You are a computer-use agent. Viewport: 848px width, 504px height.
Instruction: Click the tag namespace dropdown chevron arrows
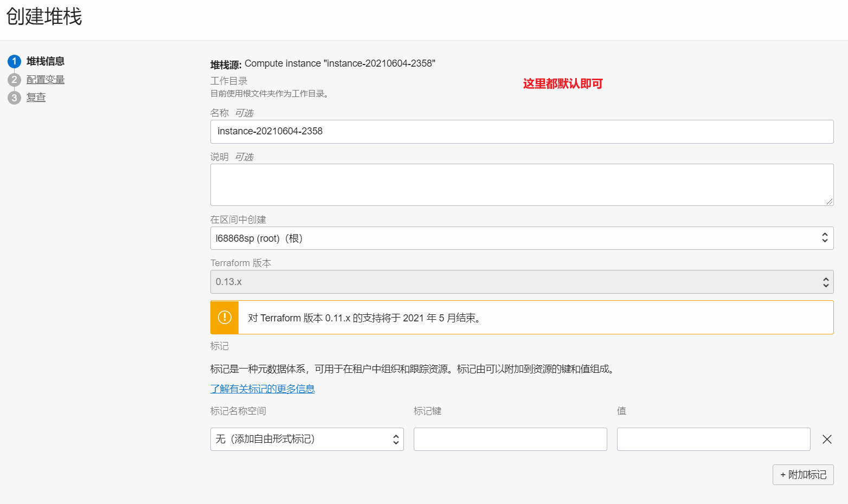(395, 439)
